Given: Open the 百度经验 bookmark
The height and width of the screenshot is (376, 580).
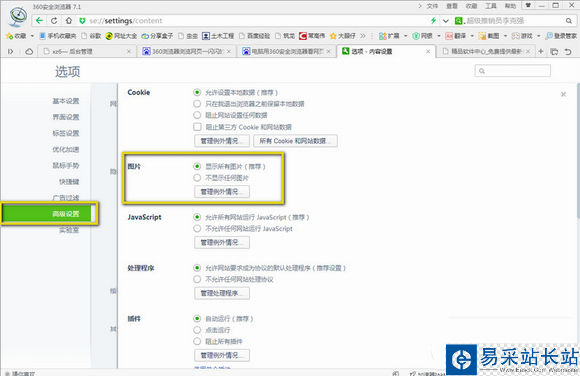Looking at the screenshot, I should pyautogui.click(x=254, y=36).
